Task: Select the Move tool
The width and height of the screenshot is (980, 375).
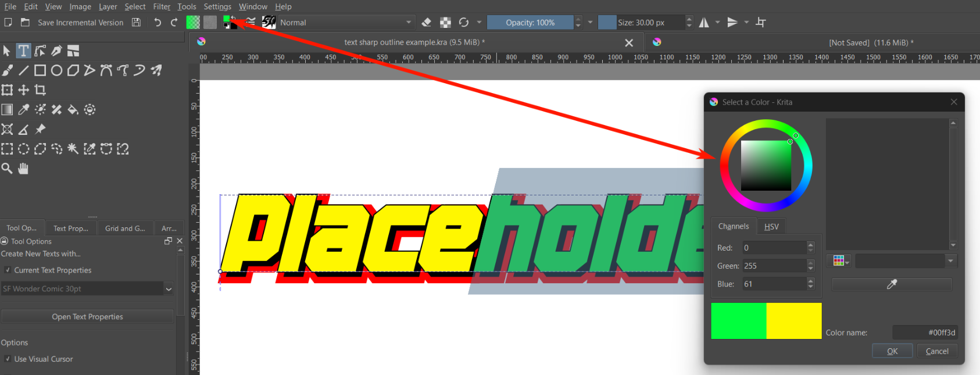Action: pyautogui.click(x=23, y=90)
